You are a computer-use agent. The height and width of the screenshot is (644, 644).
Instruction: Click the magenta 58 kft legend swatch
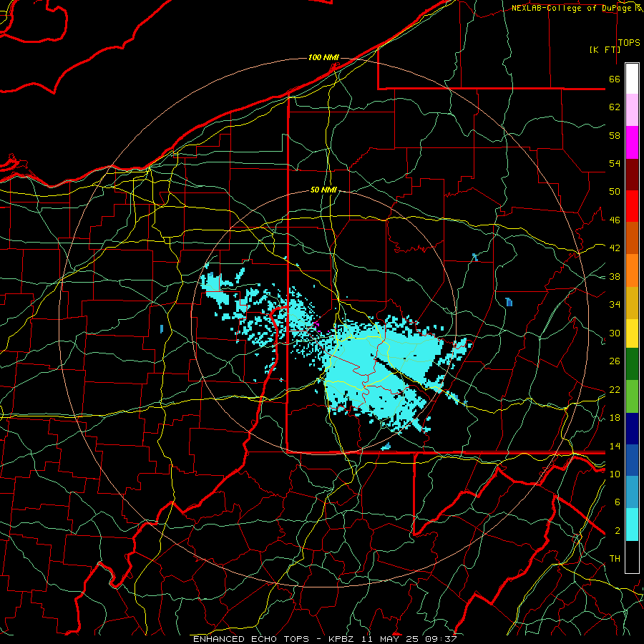[x=632, y=142]
